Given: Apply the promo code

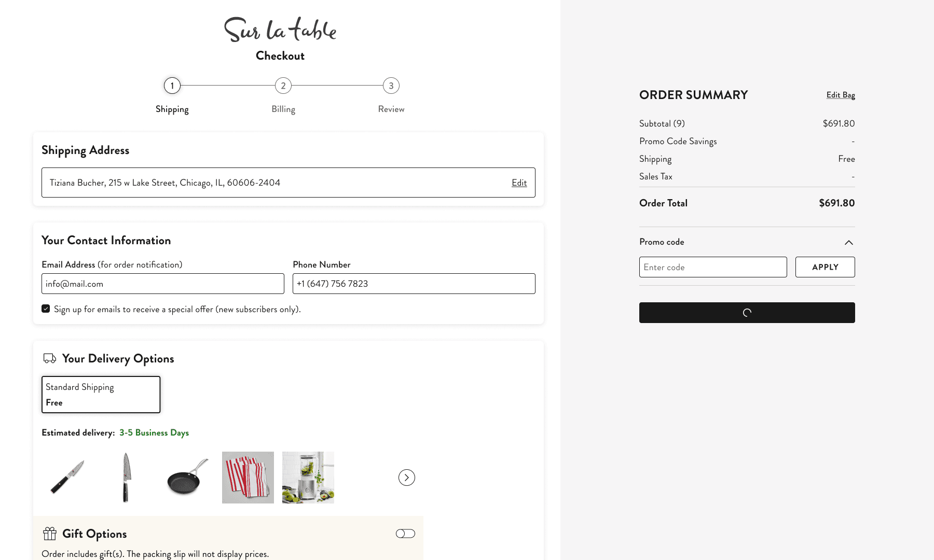Looking at the screenshot, I should click(x=825, y=267).
